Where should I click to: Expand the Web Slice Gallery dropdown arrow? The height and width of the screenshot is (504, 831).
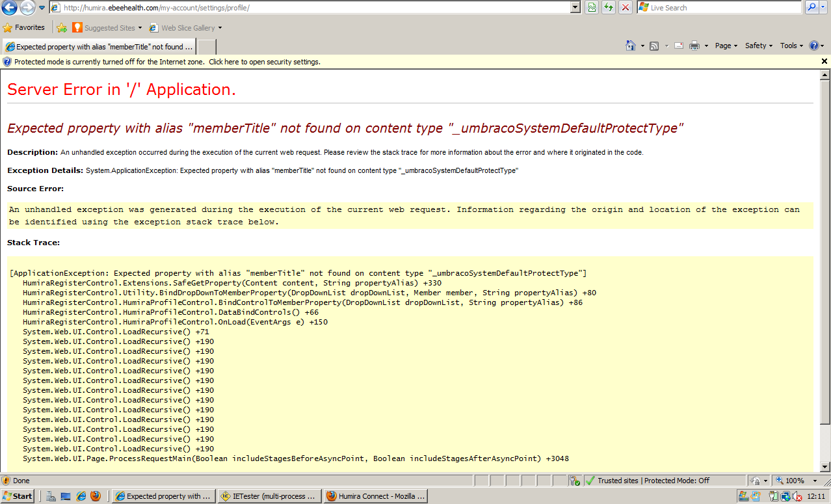220,28
